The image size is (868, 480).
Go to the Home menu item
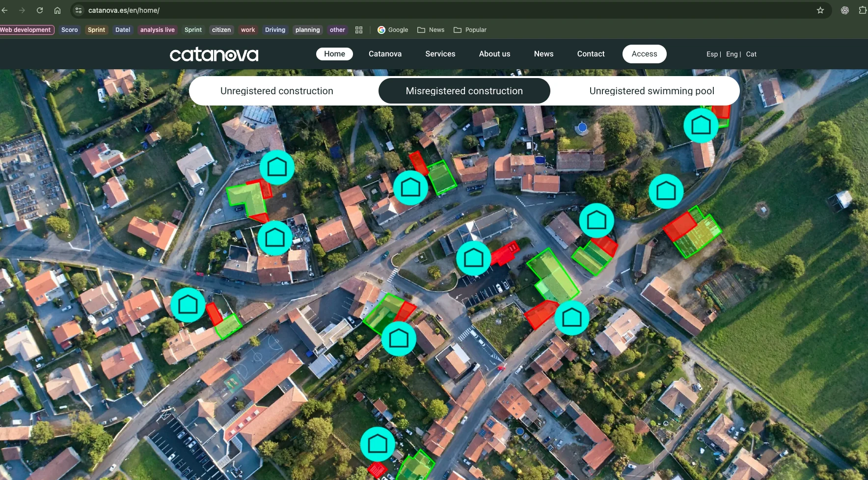334,54
